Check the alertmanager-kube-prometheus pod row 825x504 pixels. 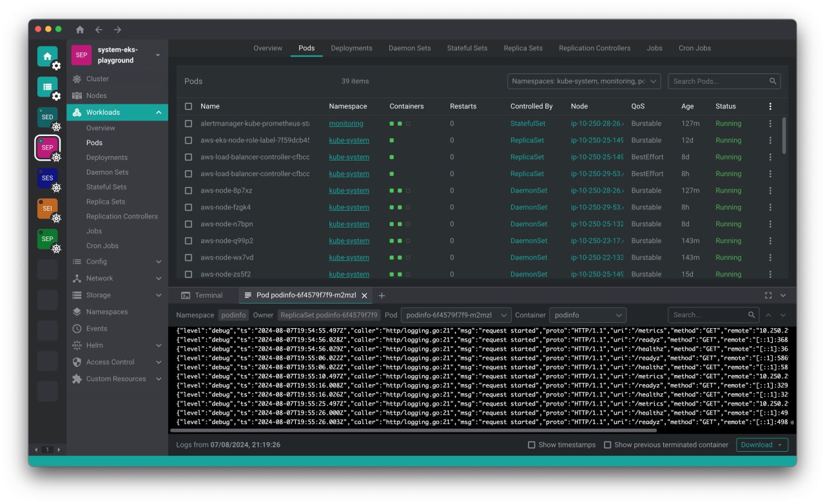coord(188,124)
